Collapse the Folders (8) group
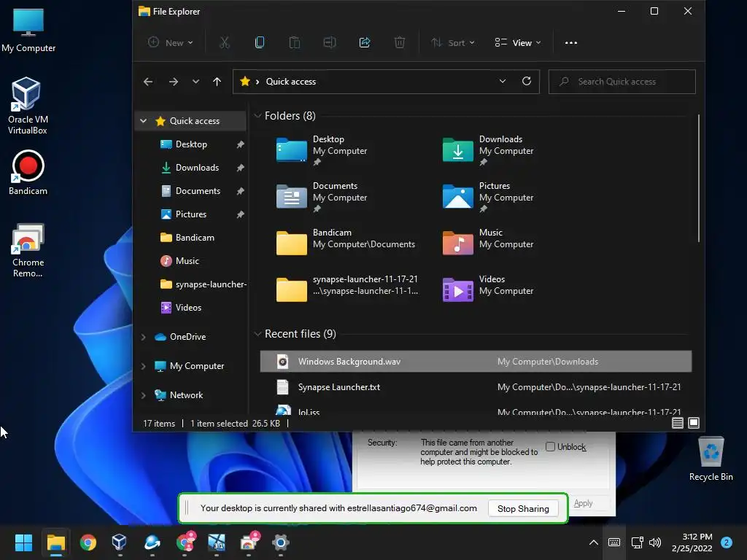 coord(258,116)
